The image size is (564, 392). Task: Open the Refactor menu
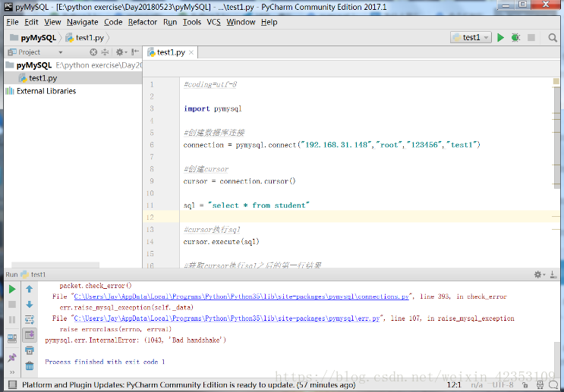143,22
